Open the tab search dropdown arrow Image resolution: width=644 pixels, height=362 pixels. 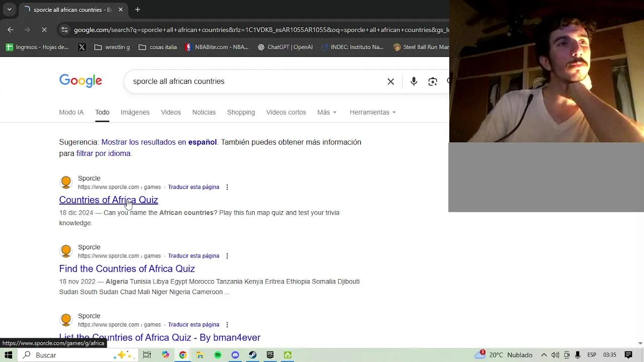coord(9,10)
